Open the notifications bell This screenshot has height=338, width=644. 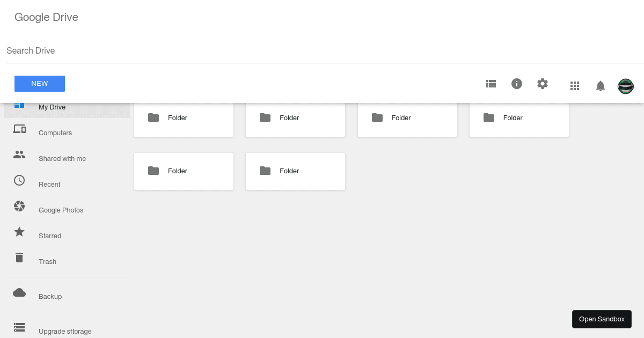600,85
